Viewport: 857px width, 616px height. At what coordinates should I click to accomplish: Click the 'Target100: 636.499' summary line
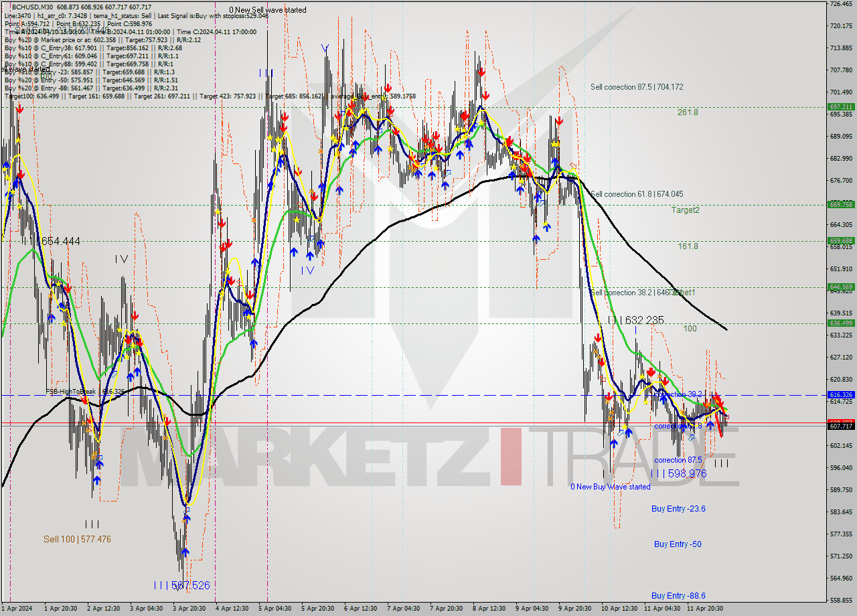210,96
